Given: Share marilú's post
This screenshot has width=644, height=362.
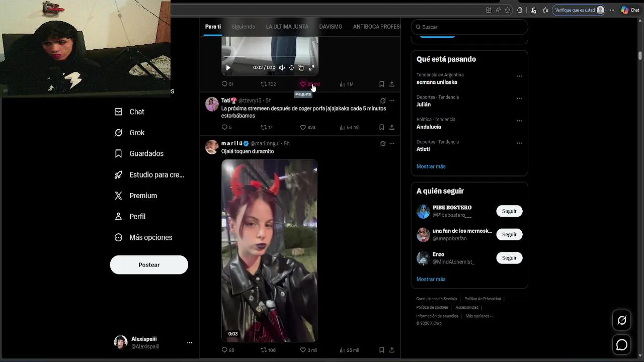Looking at the screenshot, I should [392, 350].
